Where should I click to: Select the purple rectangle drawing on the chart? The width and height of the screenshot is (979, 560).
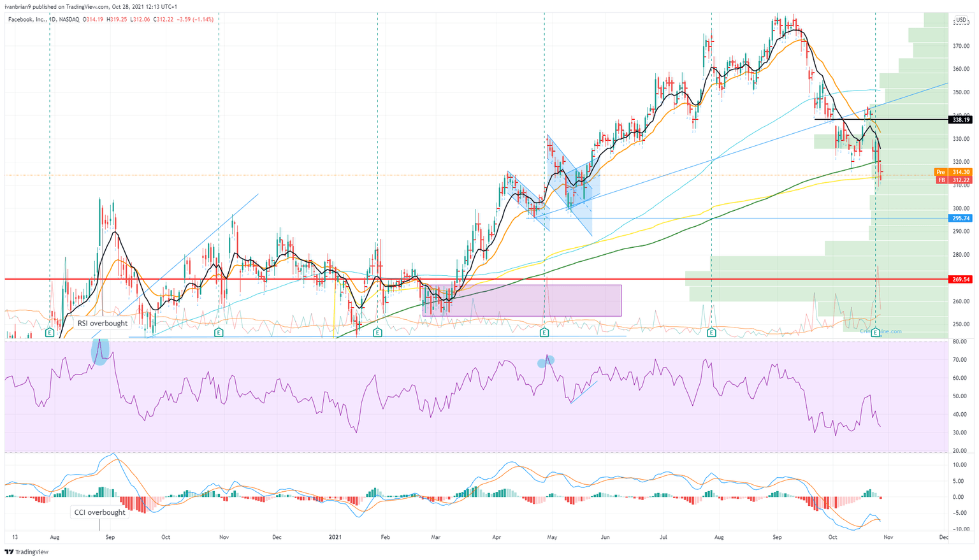[x=522, y=301]
